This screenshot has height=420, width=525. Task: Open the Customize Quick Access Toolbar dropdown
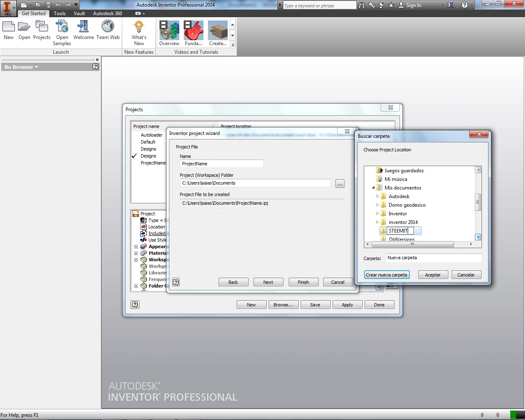76,5
